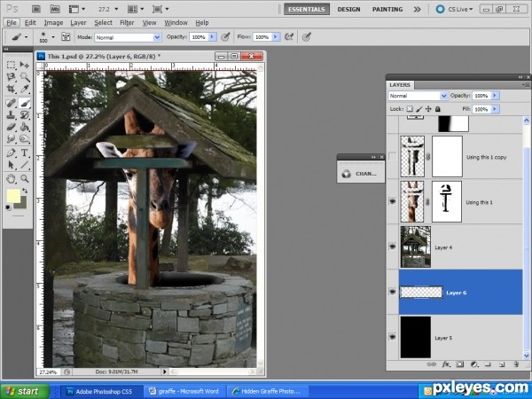532x399 pixels.
Task: Select the History Brush tool
Action: (x=25, y=114)
